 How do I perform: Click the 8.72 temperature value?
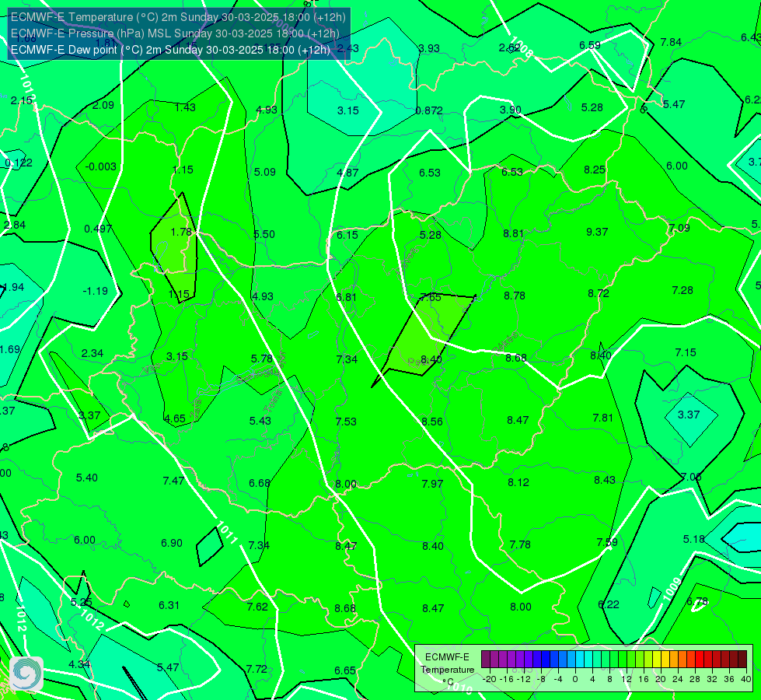click(x=599, y=293)
